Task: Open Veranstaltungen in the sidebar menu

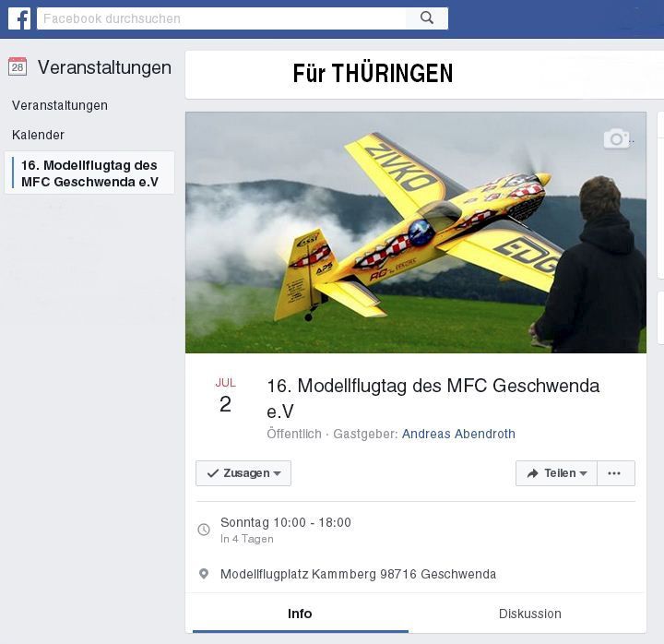Action: point(60,105)
